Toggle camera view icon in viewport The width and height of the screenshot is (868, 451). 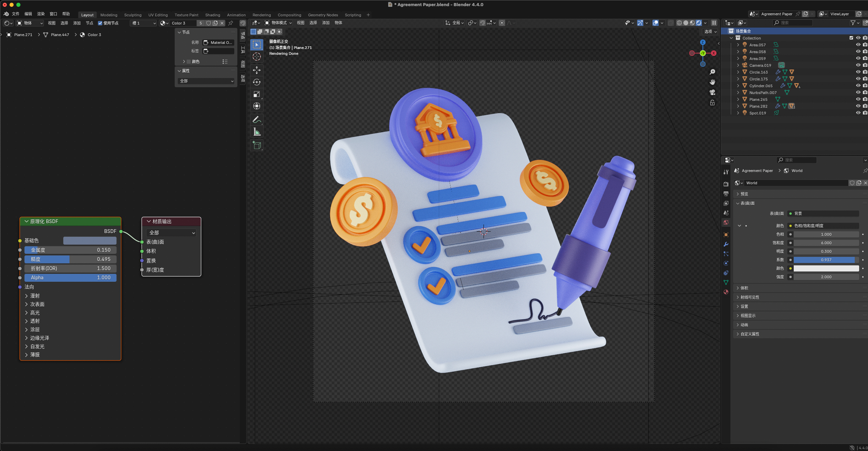(712, 92)
